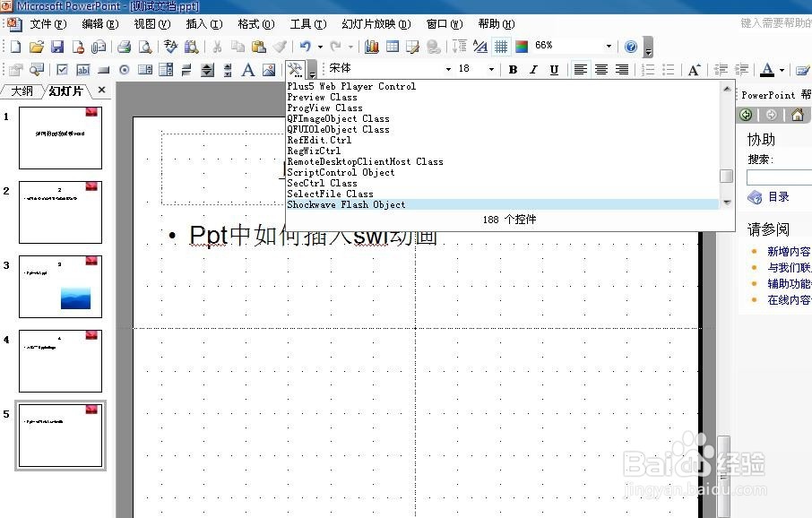Image resolution: width=812 pixels, height=518 pixels.
Task: Open the 幻灯片放映 menu
Action: [x=376, y=24]
